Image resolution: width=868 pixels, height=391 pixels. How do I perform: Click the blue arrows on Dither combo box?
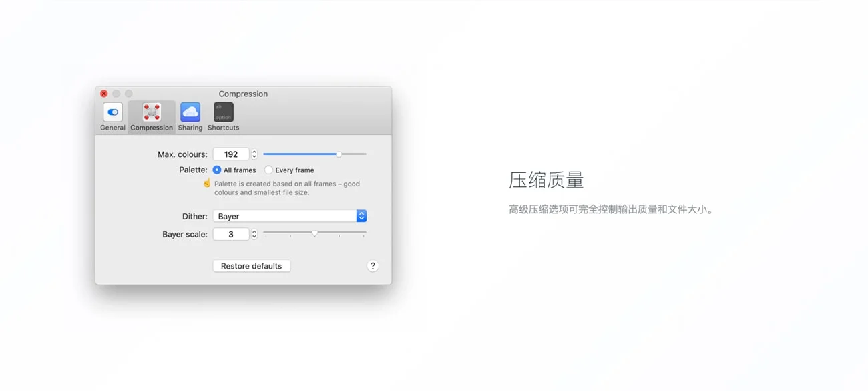click(x=361, y=216)
